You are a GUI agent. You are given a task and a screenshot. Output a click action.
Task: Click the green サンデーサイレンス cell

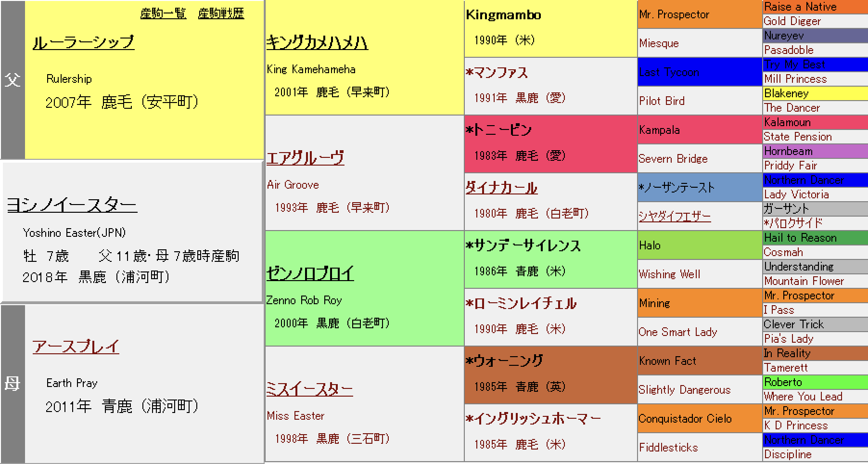[x=550, y=259]
